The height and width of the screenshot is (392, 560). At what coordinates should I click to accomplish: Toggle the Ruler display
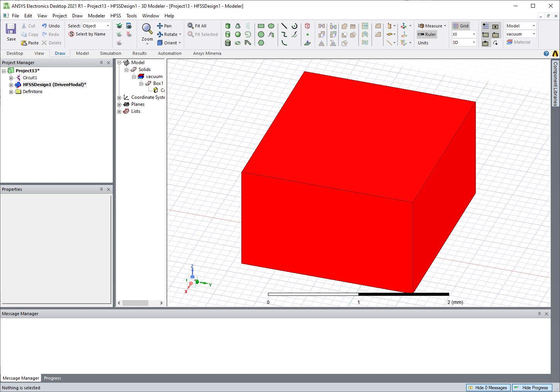[x=427, y=34]
